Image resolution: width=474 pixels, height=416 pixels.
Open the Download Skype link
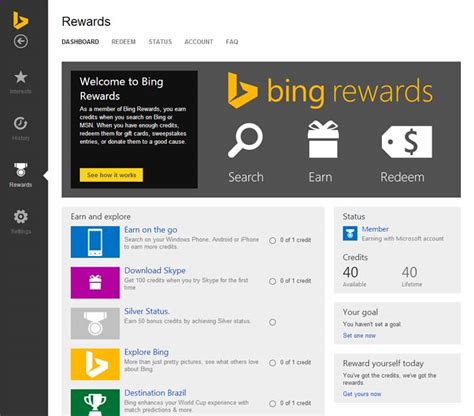click(x=155, y=270)
